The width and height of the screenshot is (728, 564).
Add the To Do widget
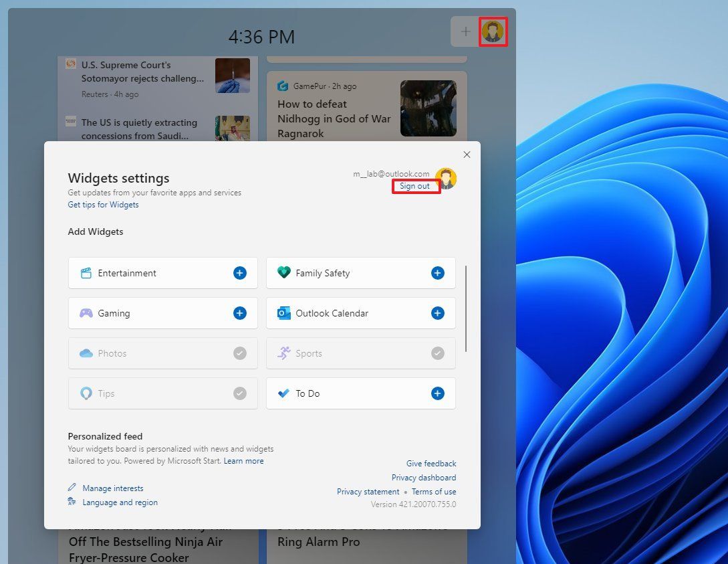tap(437, 393)
